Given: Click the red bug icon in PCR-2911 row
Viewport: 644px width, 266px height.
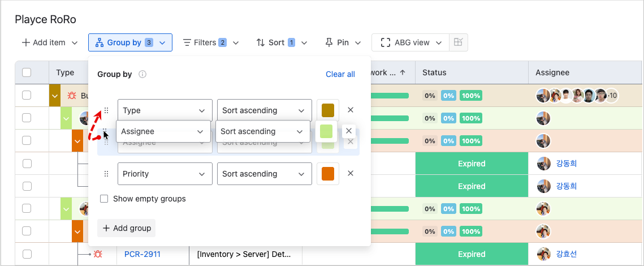Looking at the screenshot, I should 98,254.
